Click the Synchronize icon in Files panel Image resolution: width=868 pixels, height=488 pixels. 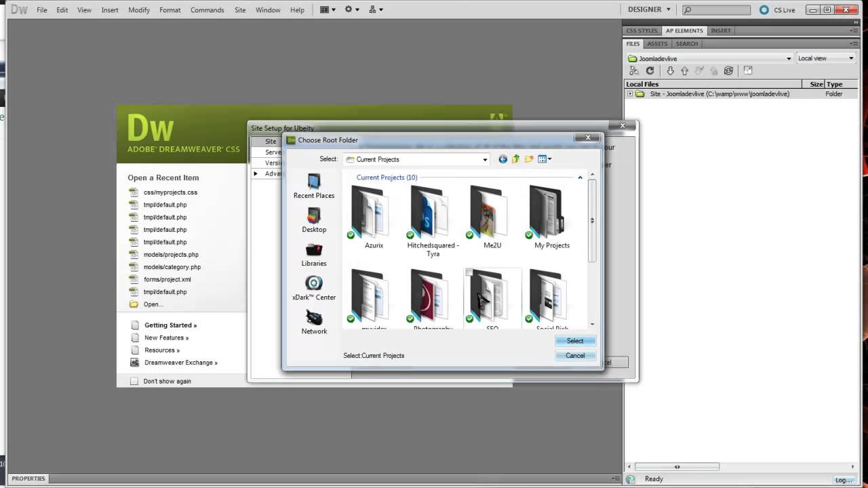(x=728, y=70)
